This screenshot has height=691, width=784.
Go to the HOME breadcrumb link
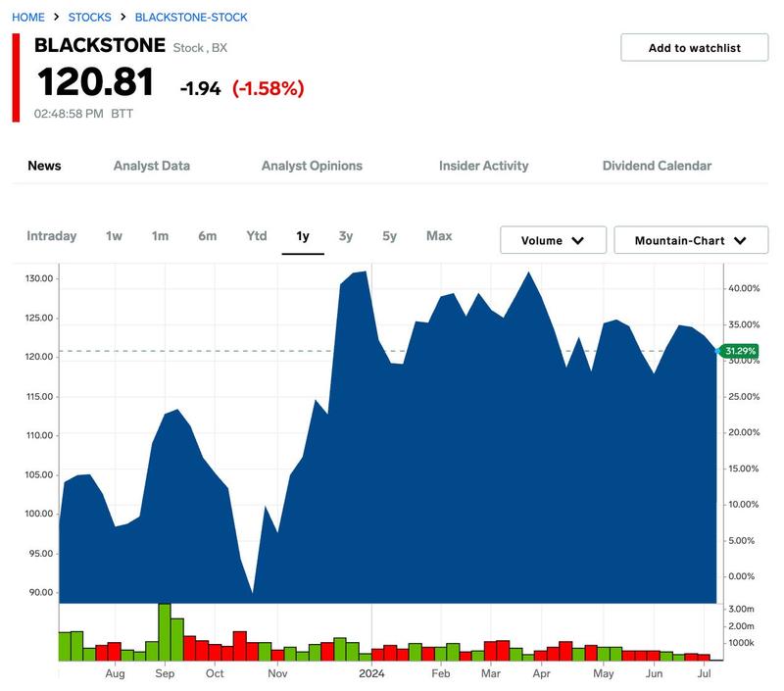click(x=28, y=17)
